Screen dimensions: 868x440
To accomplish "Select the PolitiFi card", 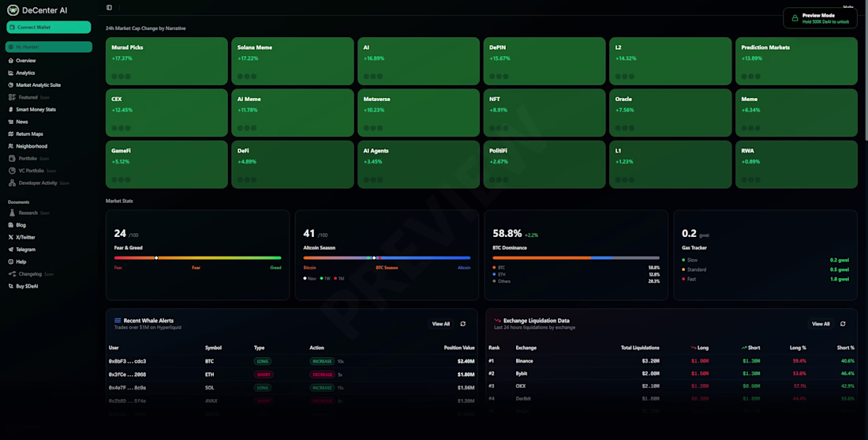I will pyautogui.click(x=544, y=164).
